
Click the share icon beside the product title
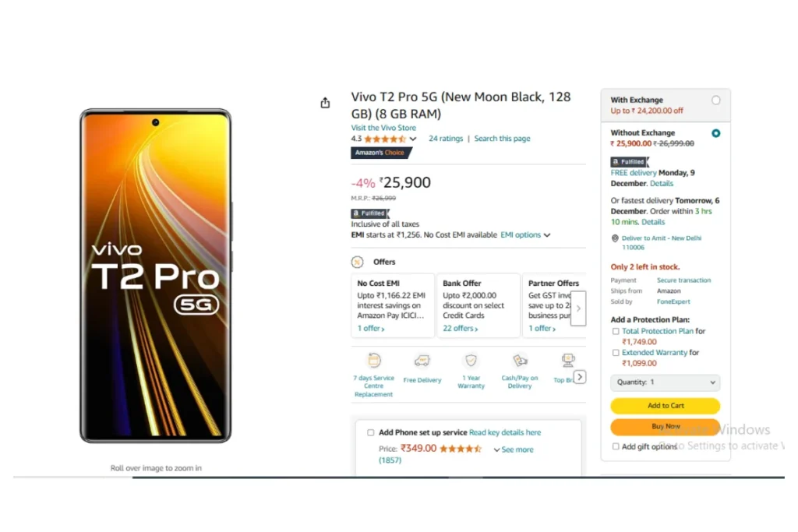[x=325, y=103]
